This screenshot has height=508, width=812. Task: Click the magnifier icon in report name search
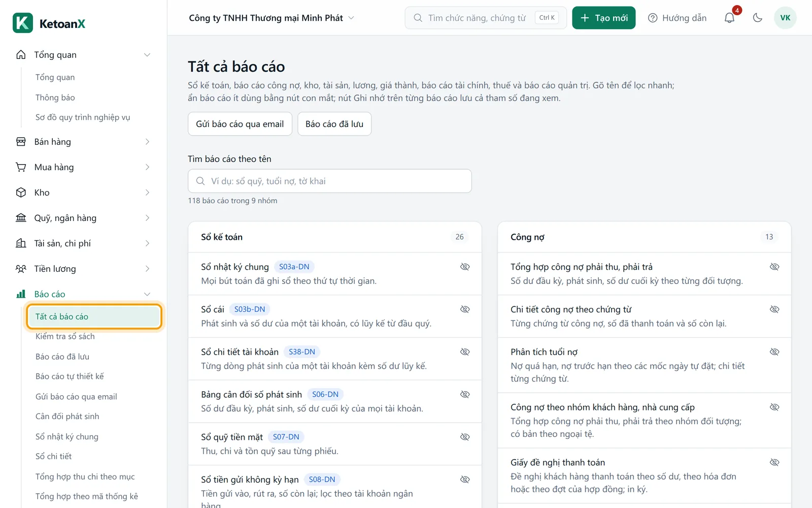(x=200, y=181)
